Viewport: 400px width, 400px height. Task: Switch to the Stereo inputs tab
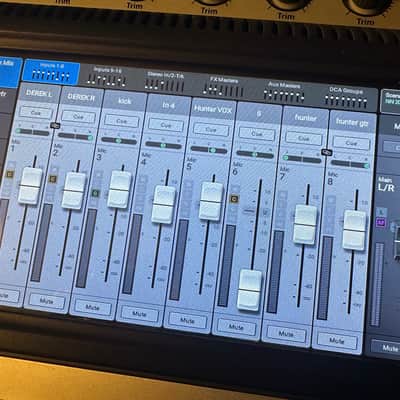tap(165, 81)
